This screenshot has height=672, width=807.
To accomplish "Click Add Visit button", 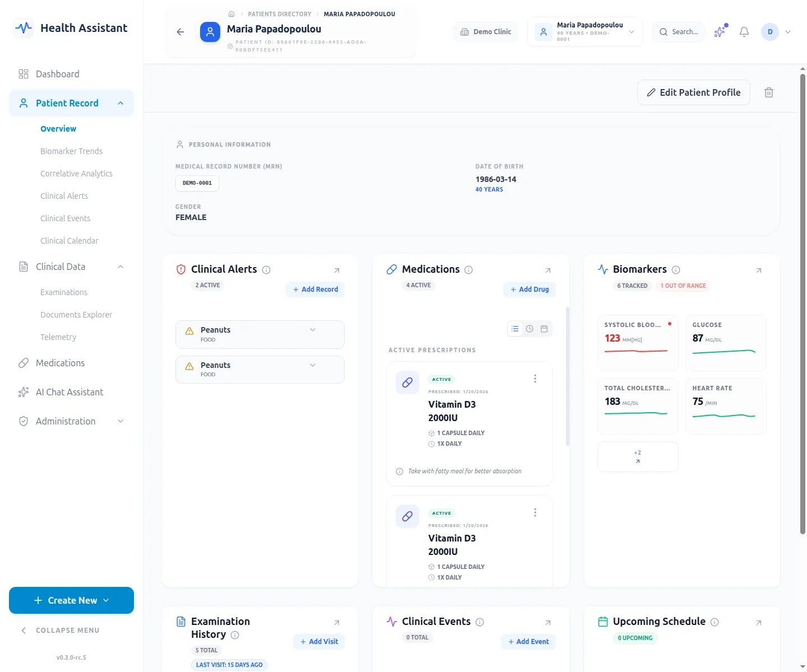I will (x=319, y=642).
